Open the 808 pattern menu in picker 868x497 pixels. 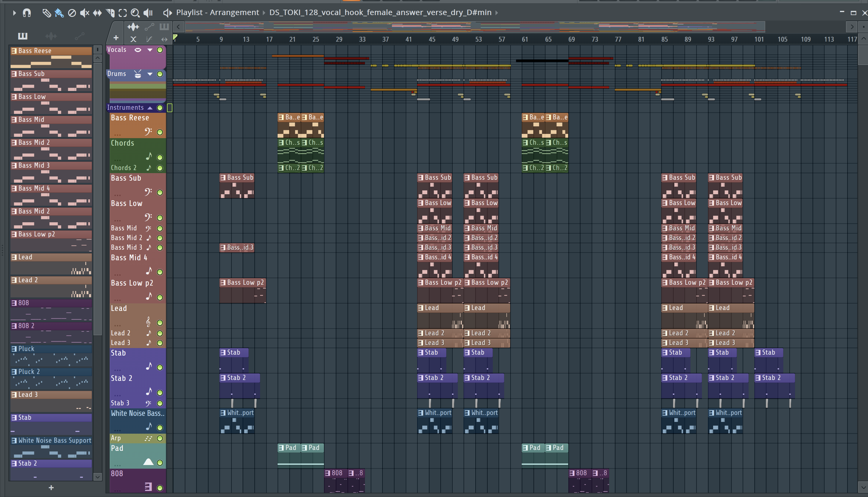[x=14, y=303]
